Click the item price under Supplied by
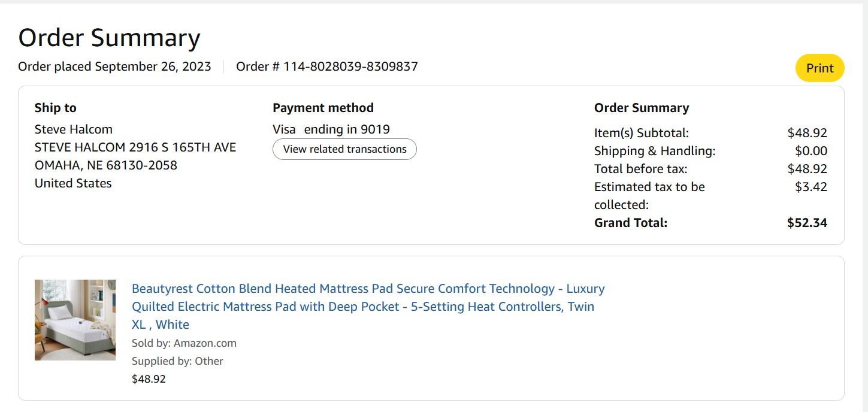 point(149,379)
